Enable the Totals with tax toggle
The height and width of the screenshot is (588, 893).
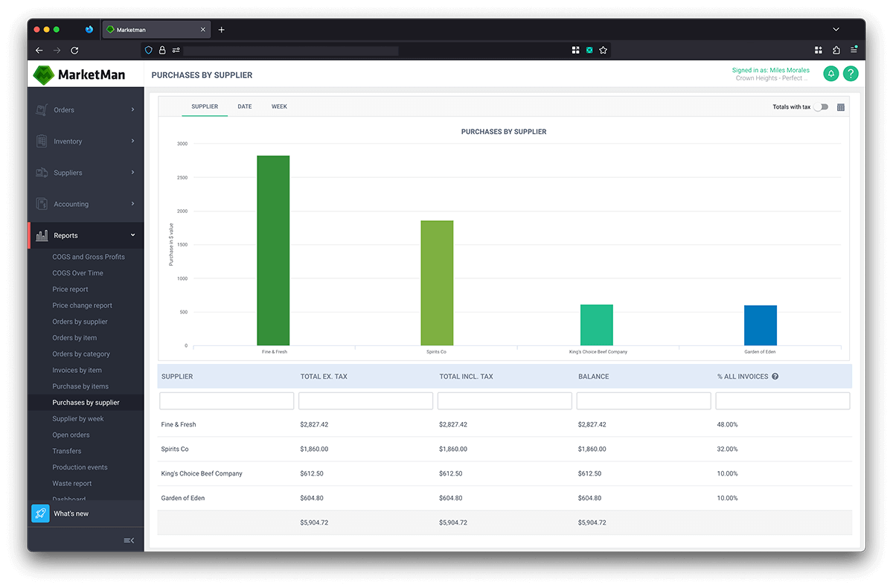tap(821, 106)
